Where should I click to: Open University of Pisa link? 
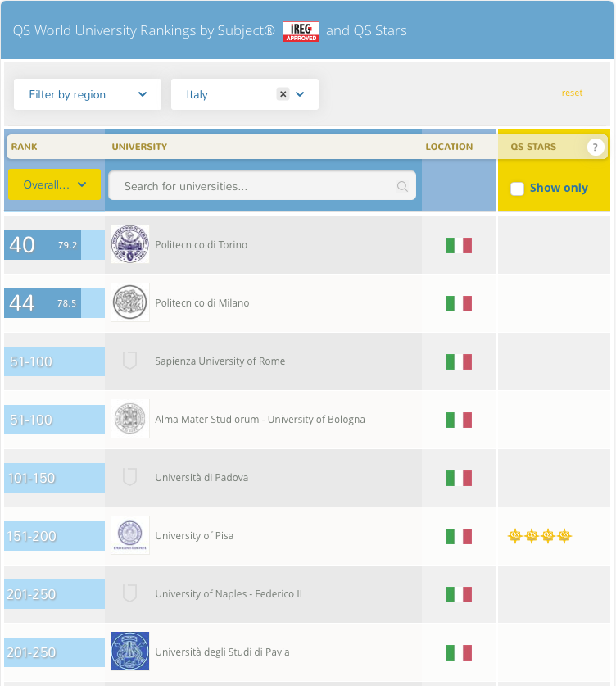coord(194,535)
